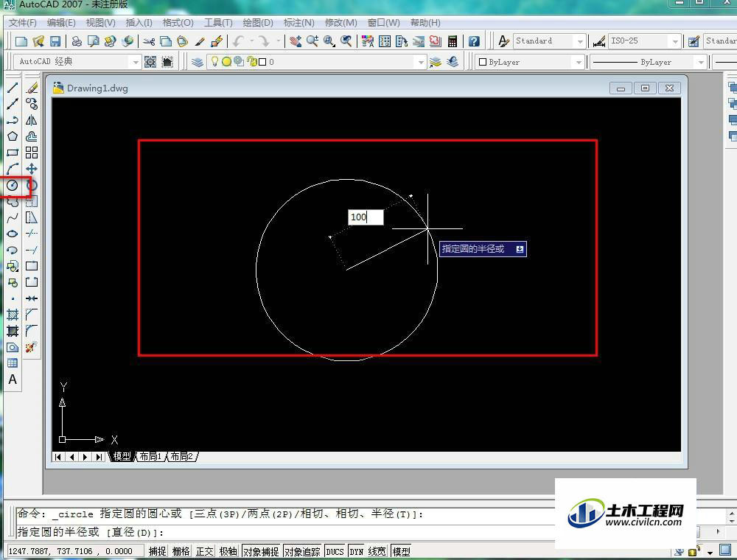The width and height of the screenshot is (737, 560).
Task: Select the Move modify tool
Action: click(x=32, y=169)
